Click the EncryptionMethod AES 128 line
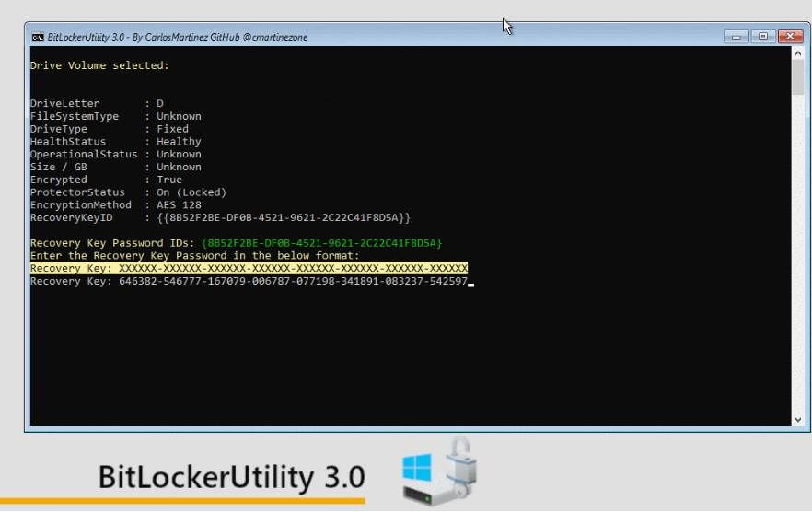 [115, 204]
